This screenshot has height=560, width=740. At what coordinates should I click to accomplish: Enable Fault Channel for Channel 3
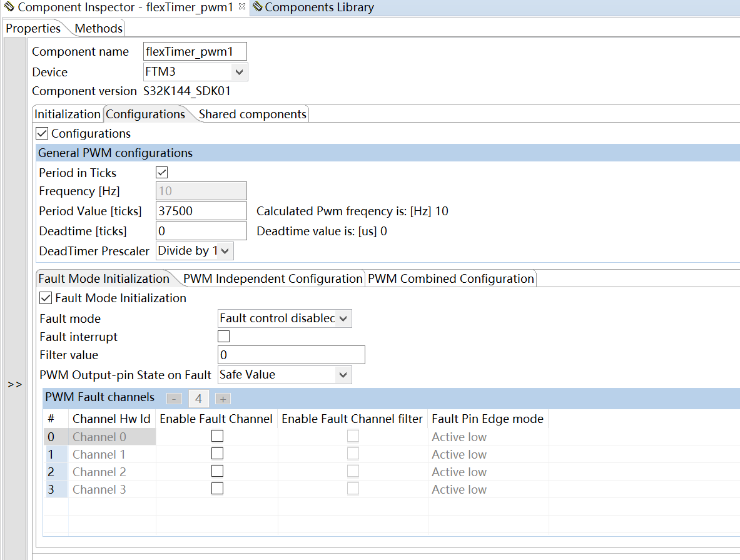coord(217,488)
